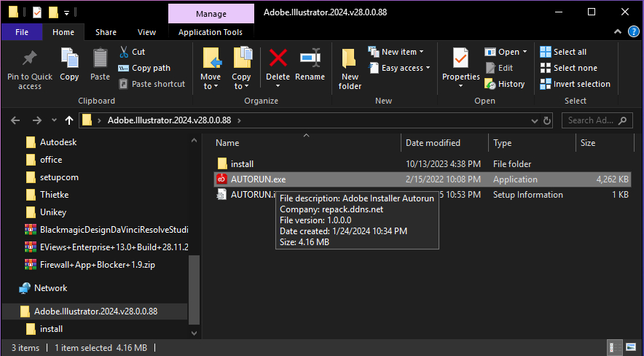Open the Move to menu
The width and height of the screenshot is (644, 356).
(211, 69)
